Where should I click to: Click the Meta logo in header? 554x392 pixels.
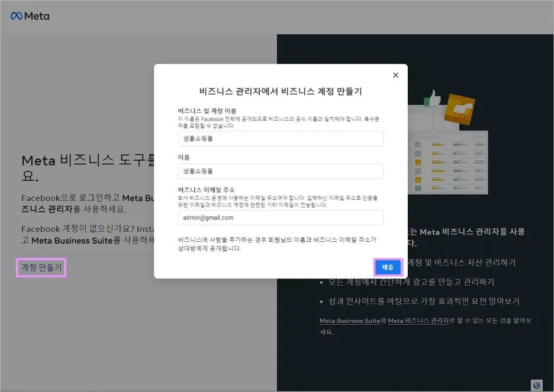30,16
